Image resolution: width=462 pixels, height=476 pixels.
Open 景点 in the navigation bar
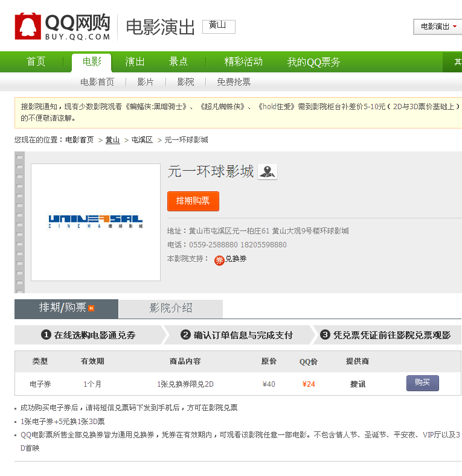tap(178, 62)
